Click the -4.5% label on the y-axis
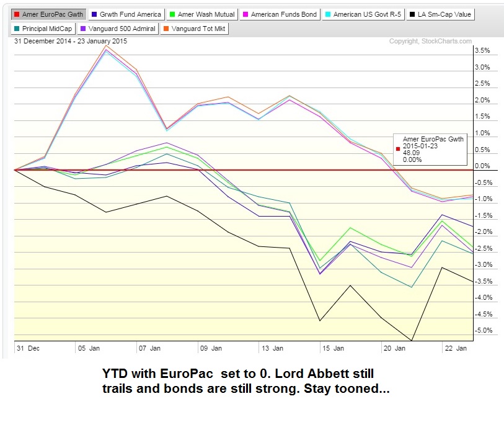Image resolution: width=504 pixels, height=422 pixels. (484, 314)
